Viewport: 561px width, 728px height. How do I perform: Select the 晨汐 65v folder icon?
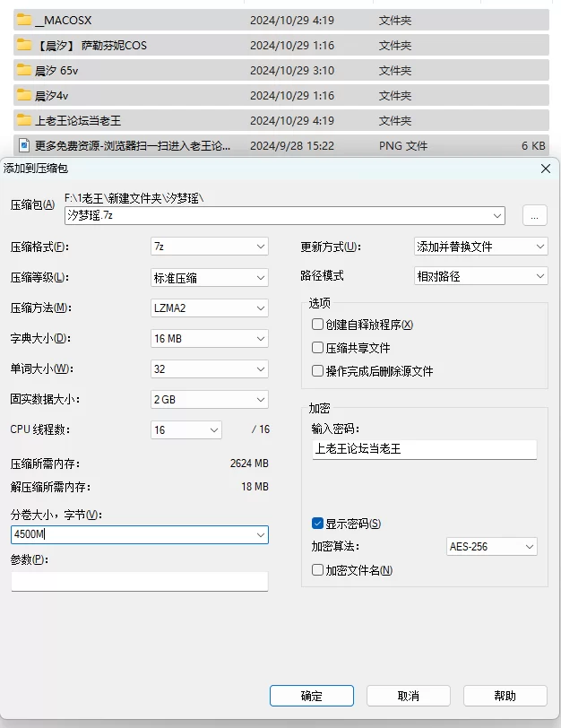pos(24,70)
